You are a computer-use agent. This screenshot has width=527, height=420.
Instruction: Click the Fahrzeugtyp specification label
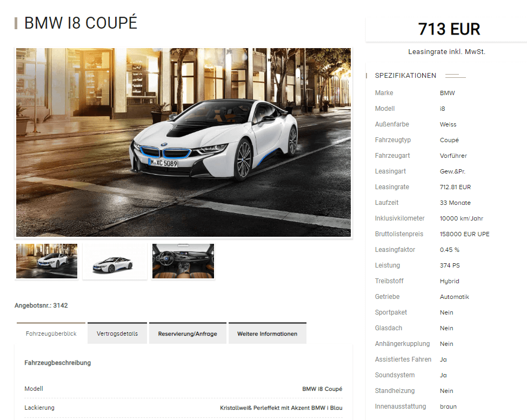(393, 140)
